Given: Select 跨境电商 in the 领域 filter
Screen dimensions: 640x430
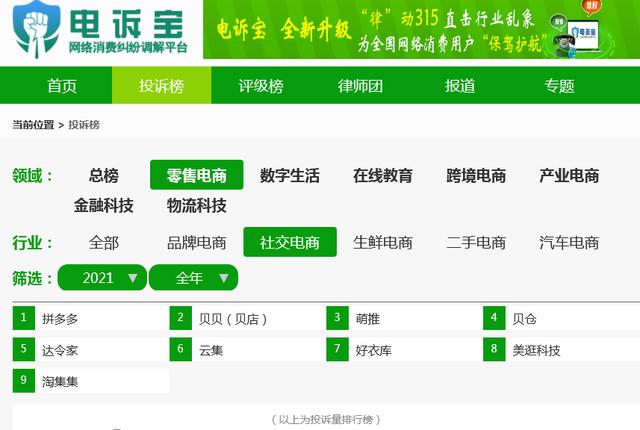Looking at the screenshot, I should click(x=476, y=175).
